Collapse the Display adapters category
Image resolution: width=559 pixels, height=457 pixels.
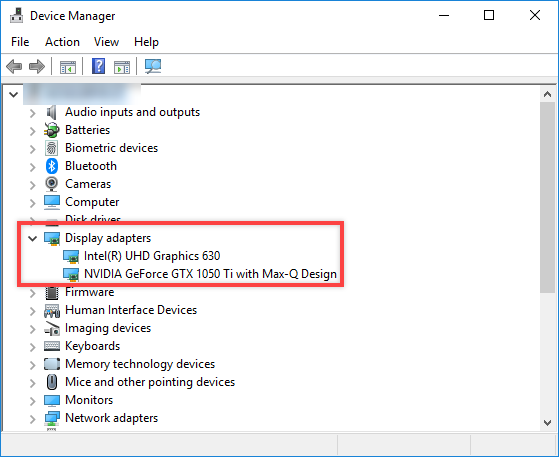(x=32, y=238)
